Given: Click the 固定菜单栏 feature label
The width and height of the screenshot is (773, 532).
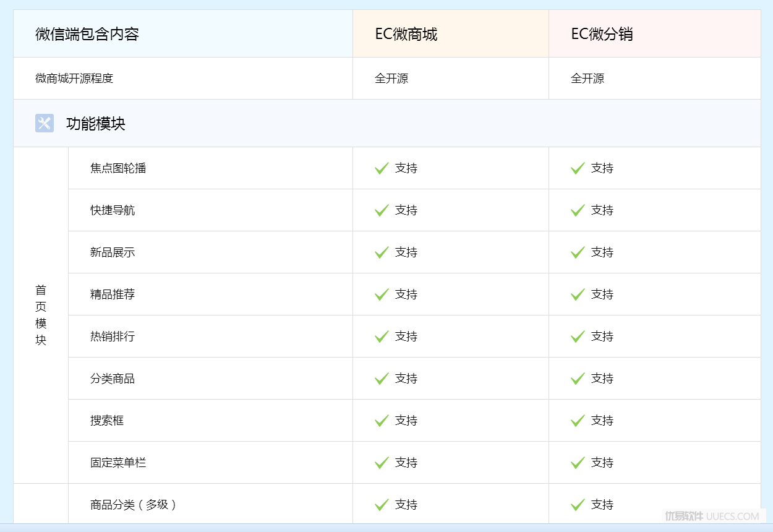Looking at the screenshot, I should pos(118,463).
